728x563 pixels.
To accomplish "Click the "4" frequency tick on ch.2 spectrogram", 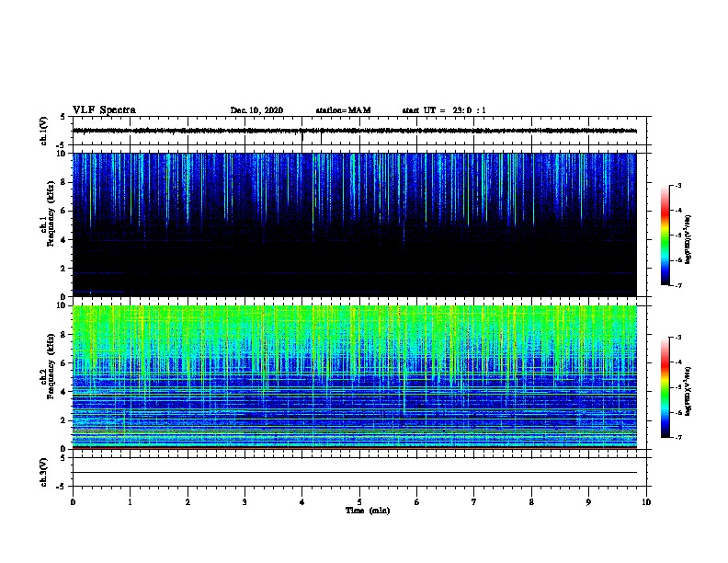I will [63, 392].
